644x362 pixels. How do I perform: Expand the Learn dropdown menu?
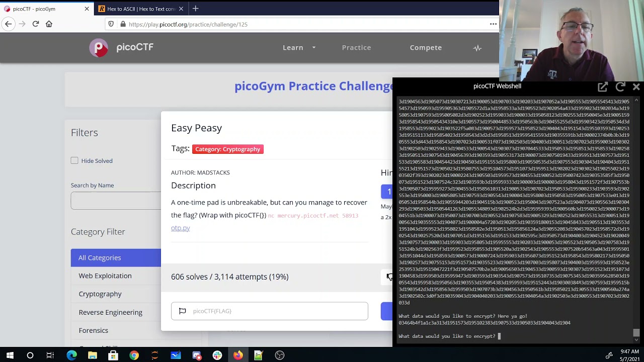point(299,47)
